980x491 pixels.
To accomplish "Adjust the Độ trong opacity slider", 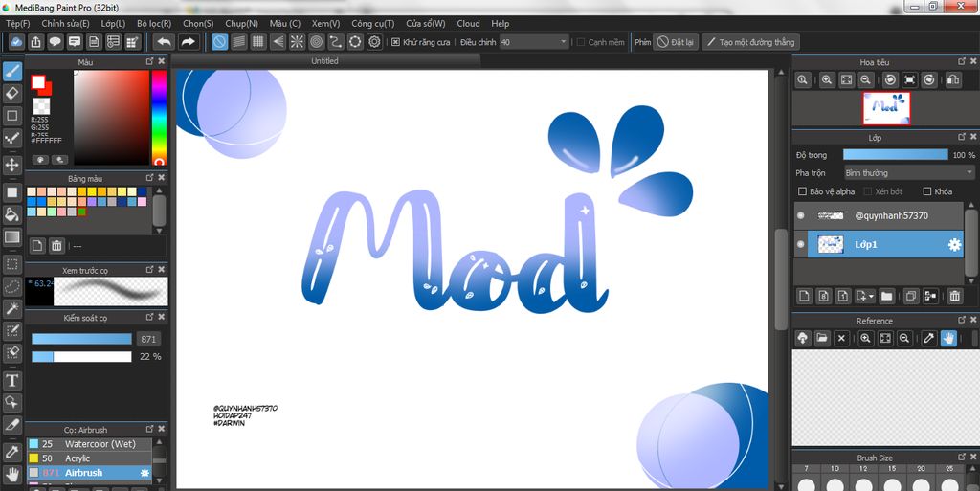I will (x=895, y=154).
